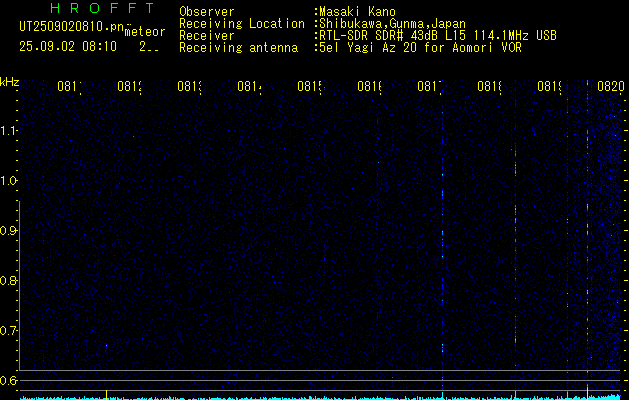Viewport: 629px width, 400px height.
Task: Click the yellow spike in the bottom power graph near 0812
Action: tap(106, 394)
